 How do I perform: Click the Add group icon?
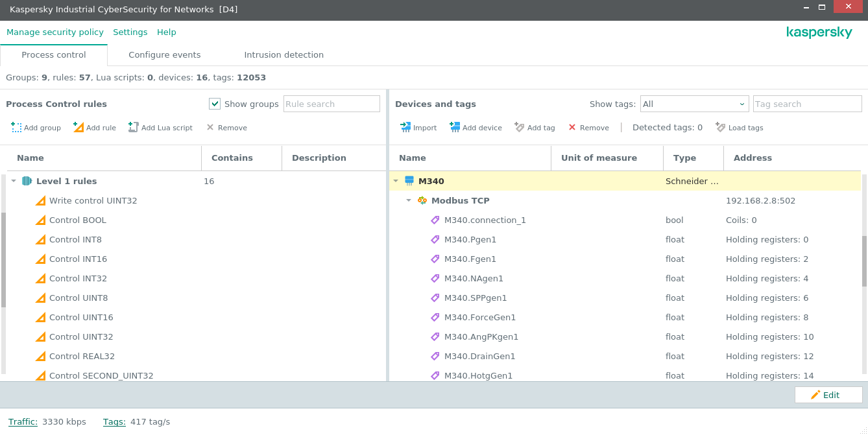(x=16, y=127)
